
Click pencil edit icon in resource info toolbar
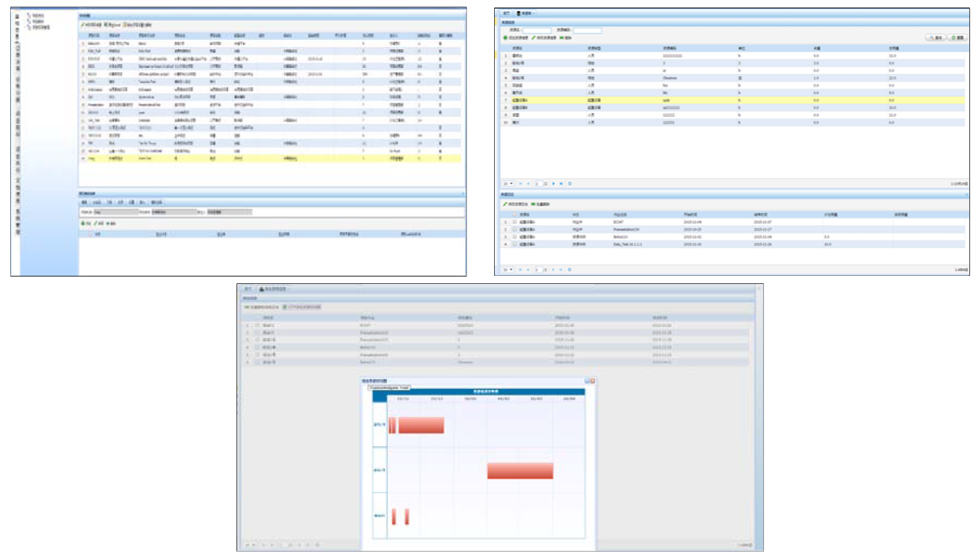534,38
